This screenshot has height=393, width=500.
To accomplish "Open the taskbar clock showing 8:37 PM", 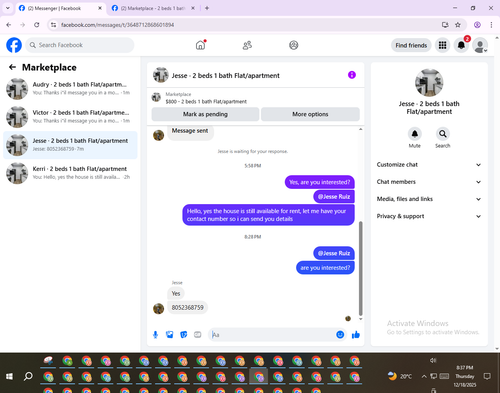I will (465, 376).
